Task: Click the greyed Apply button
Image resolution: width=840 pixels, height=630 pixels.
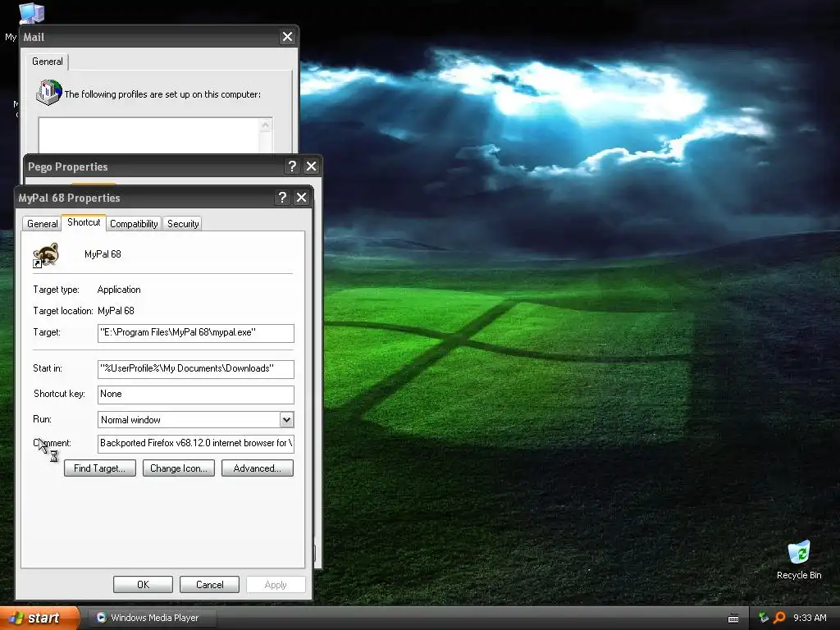Action: click(x=276, y=584)
